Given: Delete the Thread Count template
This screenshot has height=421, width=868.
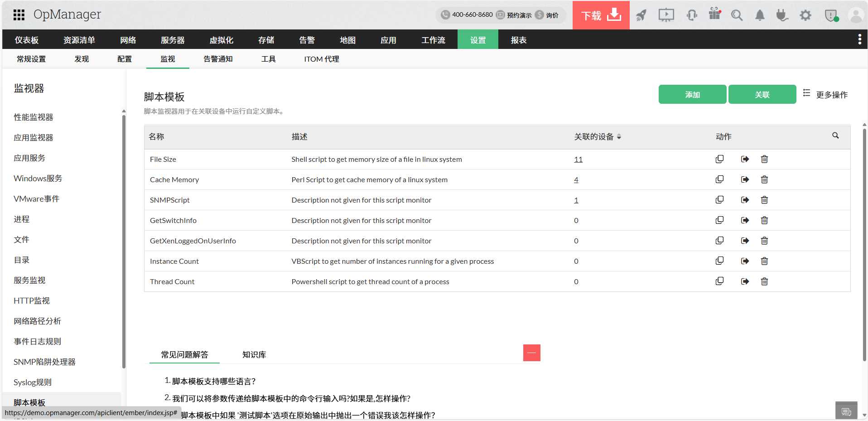Looking at the screenshot, I should point(764,281).
